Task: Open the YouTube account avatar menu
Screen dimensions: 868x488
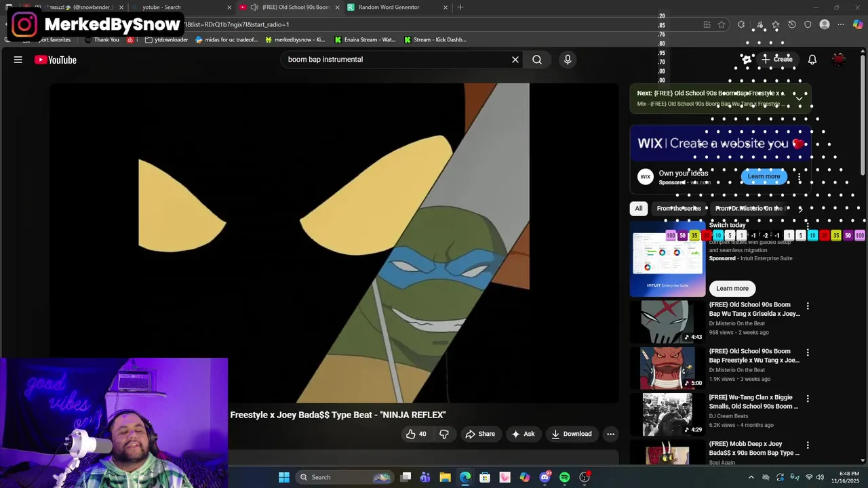Action: 840,60
